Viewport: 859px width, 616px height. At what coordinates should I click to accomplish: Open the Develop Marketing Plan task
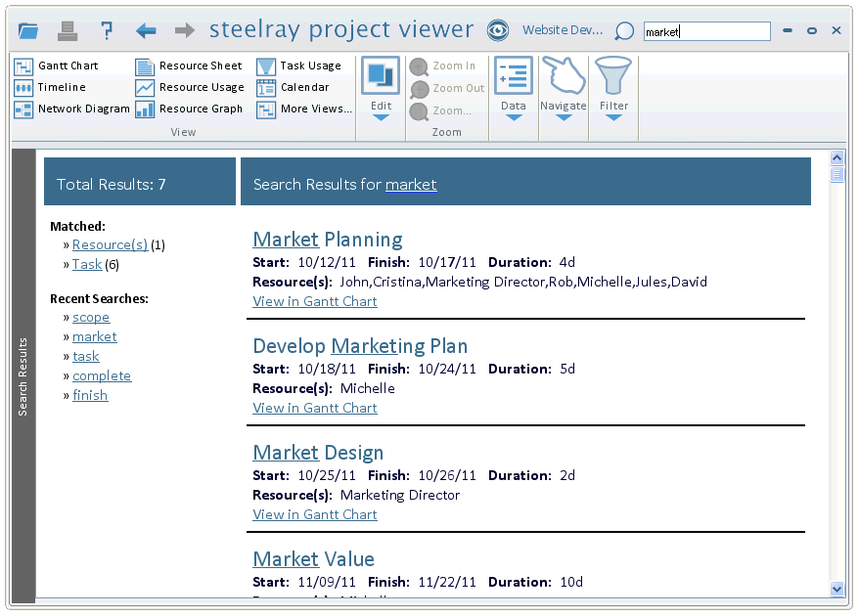359,345
